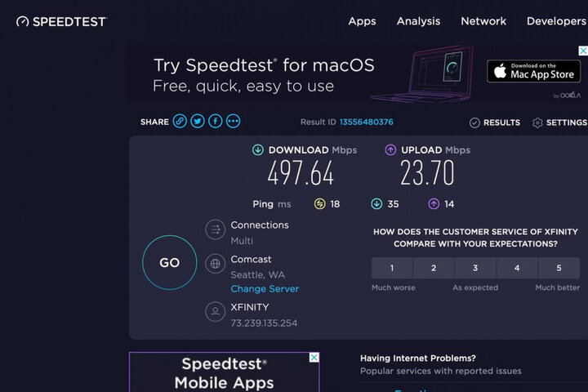Click the XFINITY user icon
This screenshot has height=392, width=588.
[216, 311]
